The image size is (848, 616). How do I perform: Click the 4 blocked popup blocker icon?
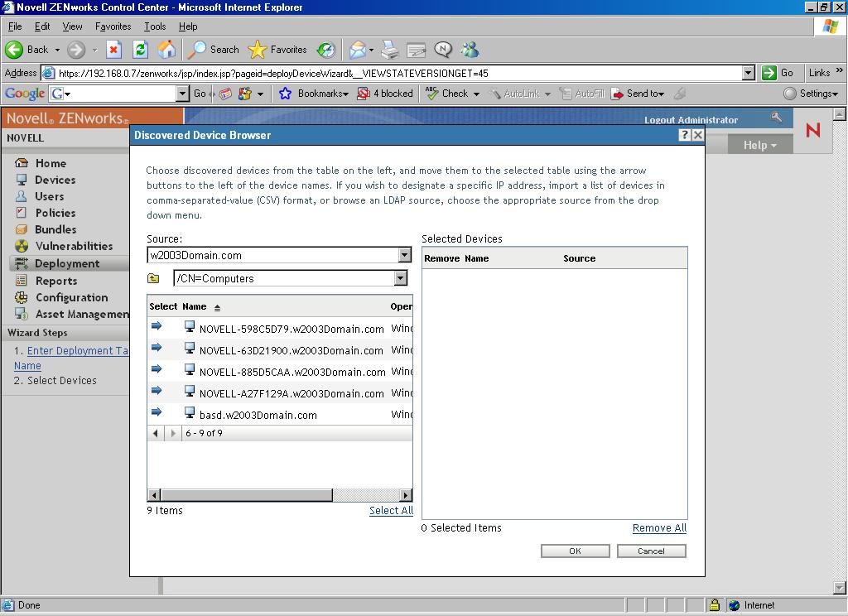pyautogui.click(x=364, y=94)
